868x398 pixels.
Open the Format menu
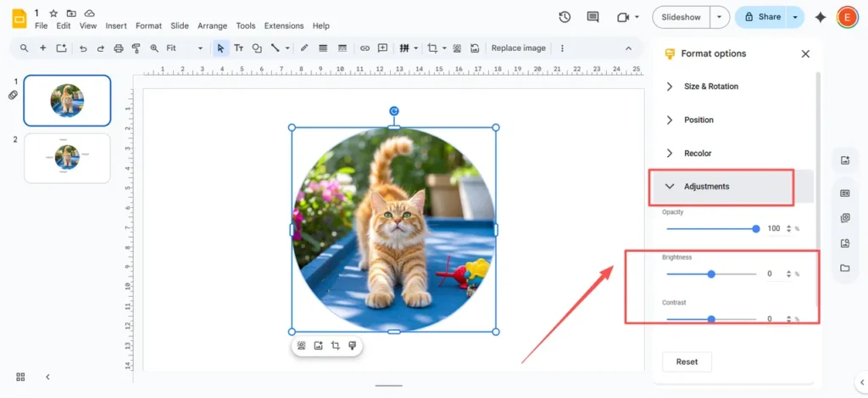pyautogui.click(x=149, y=26)
